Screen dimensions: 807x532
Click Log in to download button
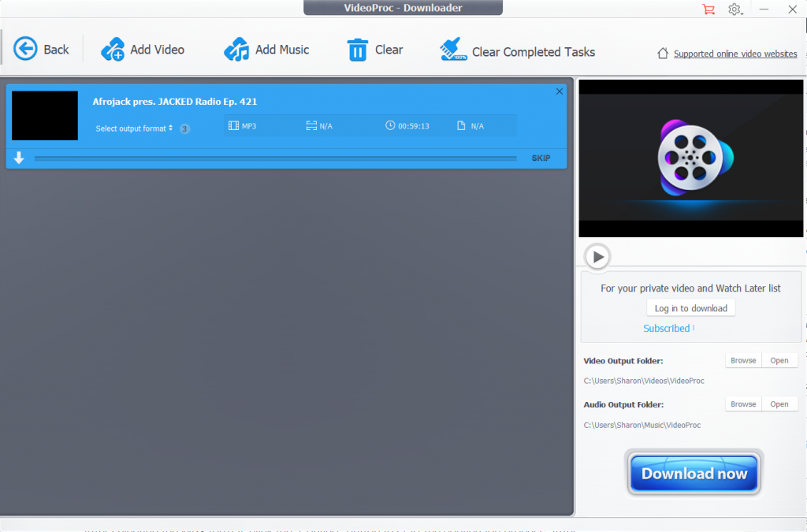click(690, 308)
